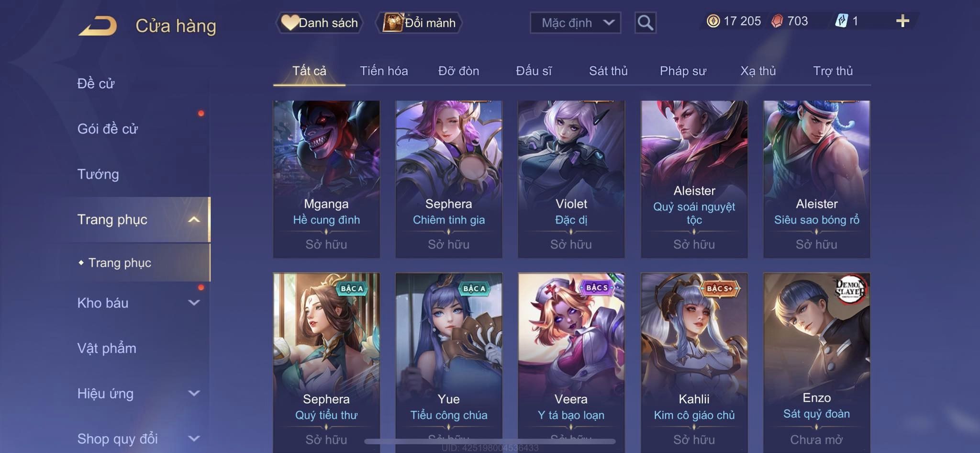Open the Mặc định sort dropdown
Image resolution: width=980 pixels, height=453 pixels.
(575, 23)
